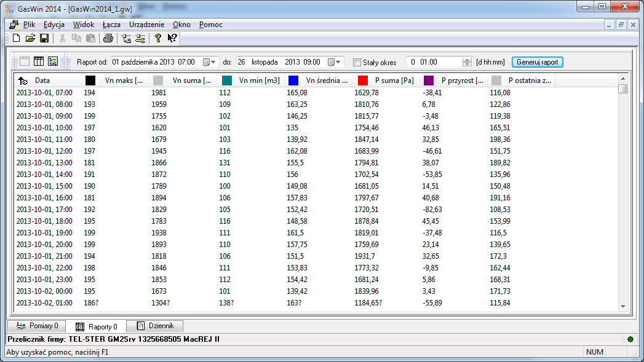Switch to the chart view icon
644x362 pixels.
pos(53,61)
